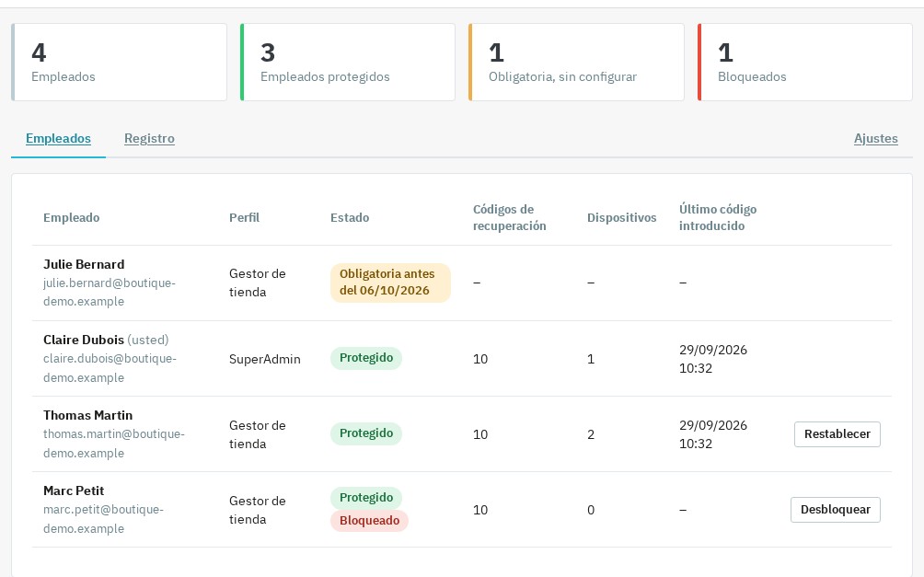Viewport: 924px width, 577px height.
Task: Open the Ajustes link
Action: (875, 139)
